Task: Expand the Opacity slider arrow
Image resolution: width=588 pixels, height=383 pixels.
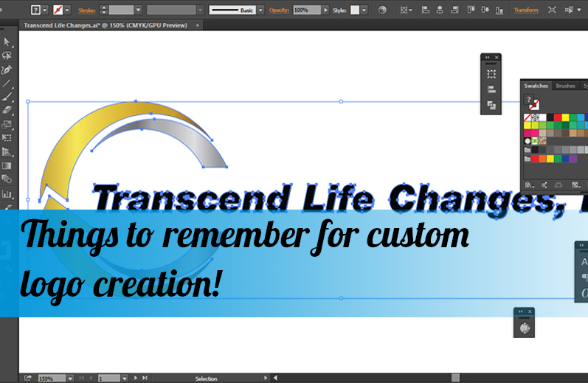Action: click(x=325, y=10)
